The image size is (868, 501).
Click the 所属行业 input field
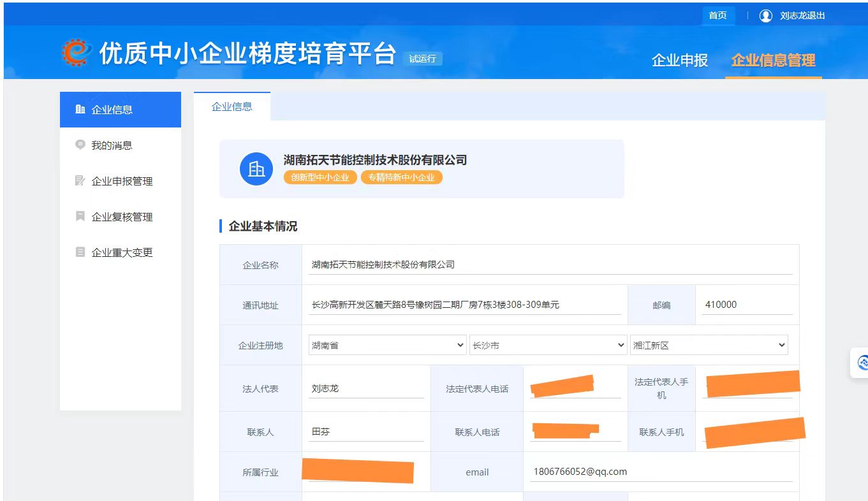click(x=366, y=472)
